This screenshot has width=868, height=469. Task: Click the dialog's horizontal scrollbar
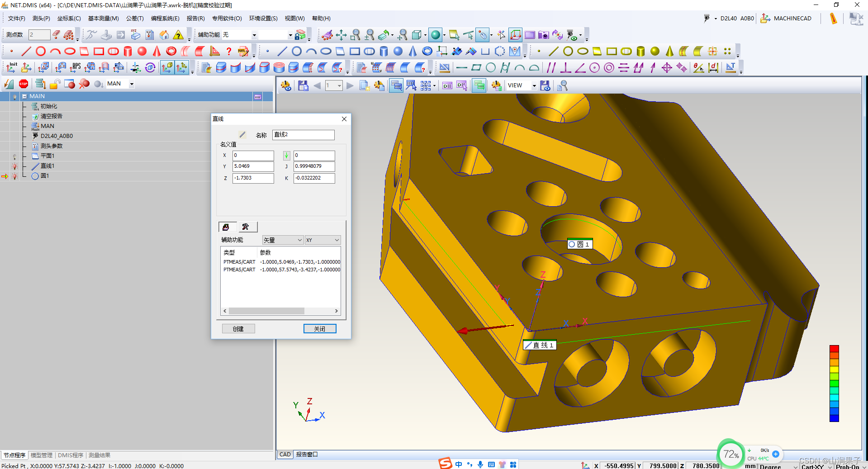click(280, 311)
